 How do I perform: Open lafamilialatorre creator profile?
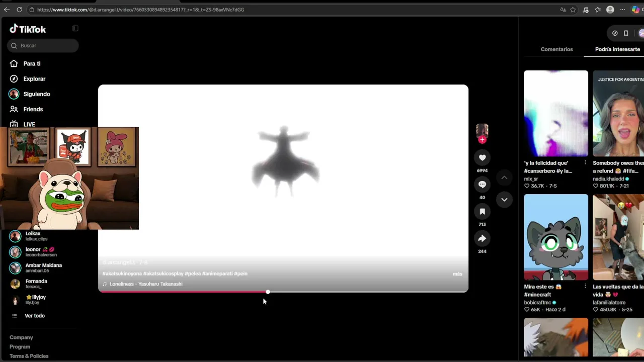pos(609,303)
